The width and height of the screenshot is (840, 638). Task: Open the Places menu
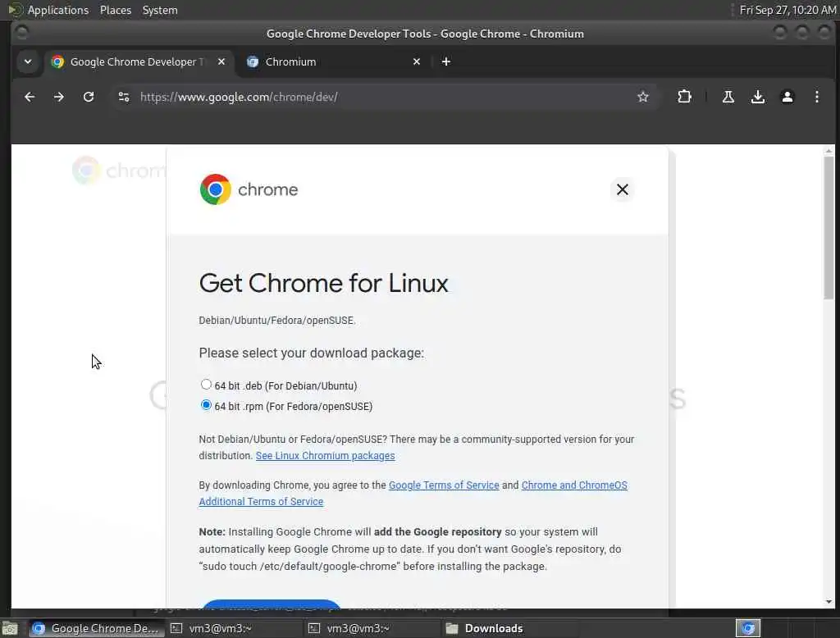116,10
